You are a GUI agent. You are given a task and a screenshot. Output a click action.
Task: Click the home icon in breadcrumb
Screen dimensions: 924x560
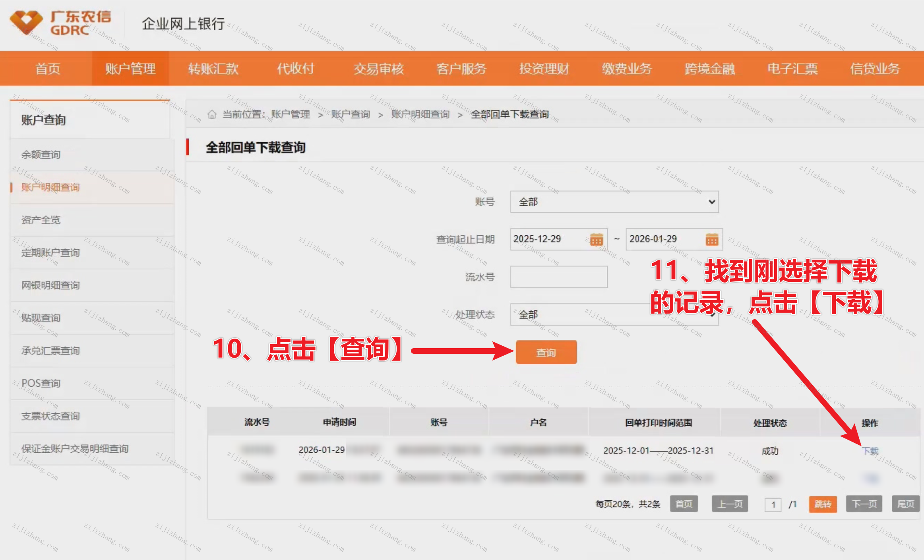(x=212, y=114)
